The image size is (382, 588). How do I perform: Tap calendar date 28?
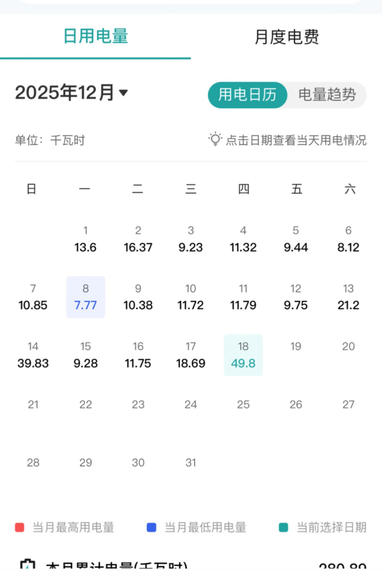click(33, 462)
